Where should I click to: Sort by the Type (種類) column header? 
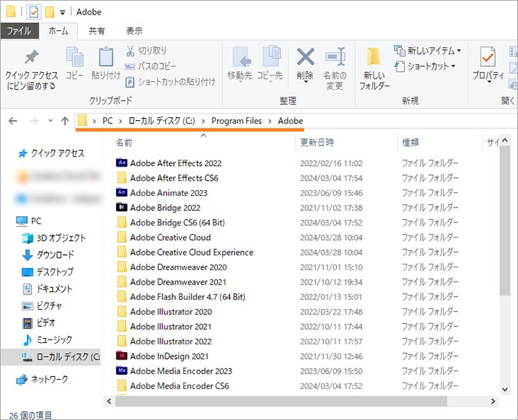410,142
